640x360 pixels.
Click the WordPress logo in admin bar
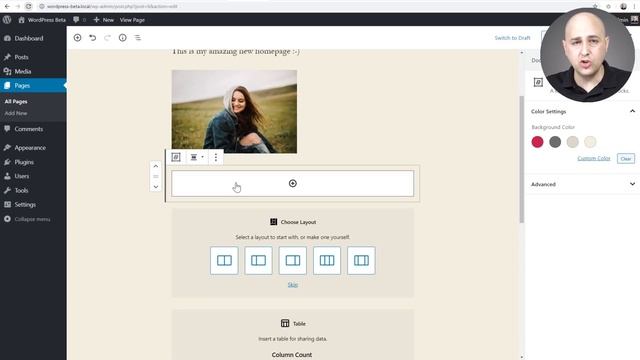pos(7,20)
